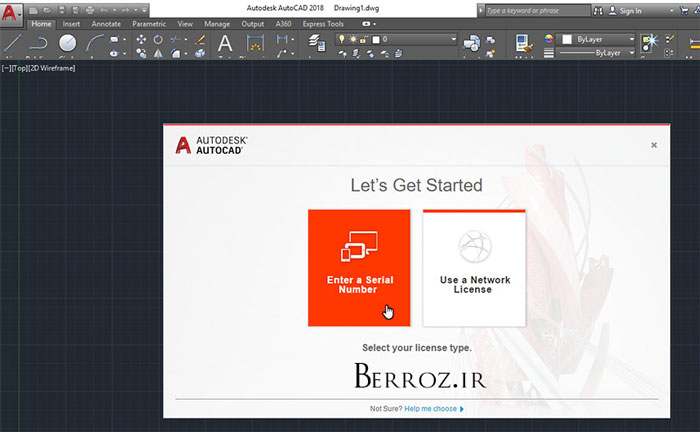The image size is (700, 432).
Task: Select the Linear dimension icon
Action: 282,39
